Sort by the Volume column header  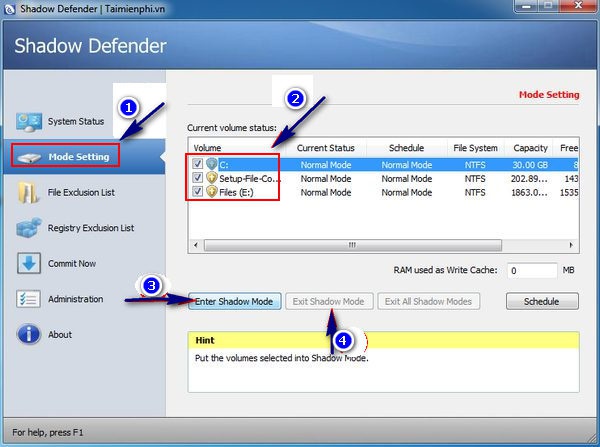207,148
